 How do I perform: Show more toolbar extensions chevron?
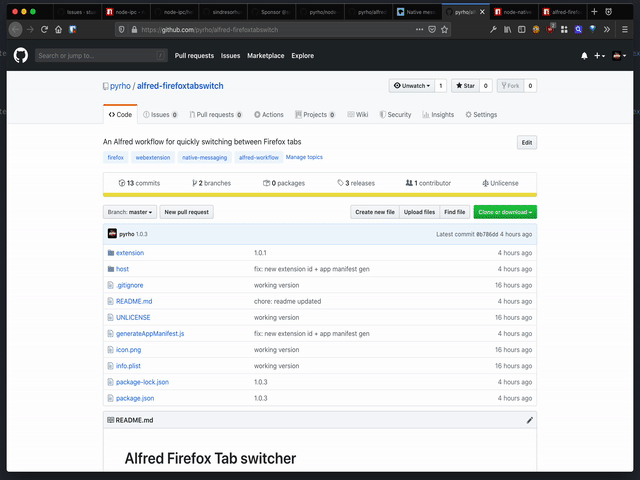point(607,29)
